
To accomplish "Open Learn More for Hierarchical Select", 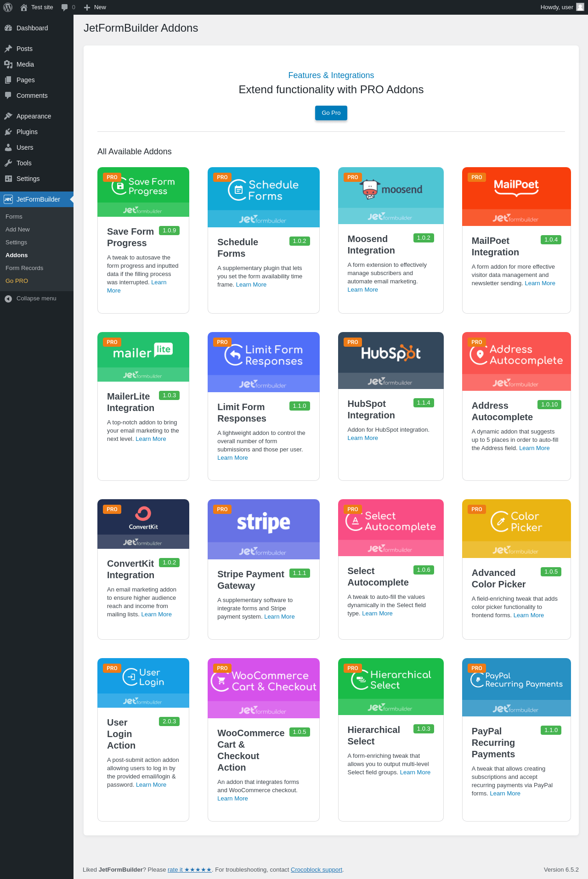I will point(415,772).
